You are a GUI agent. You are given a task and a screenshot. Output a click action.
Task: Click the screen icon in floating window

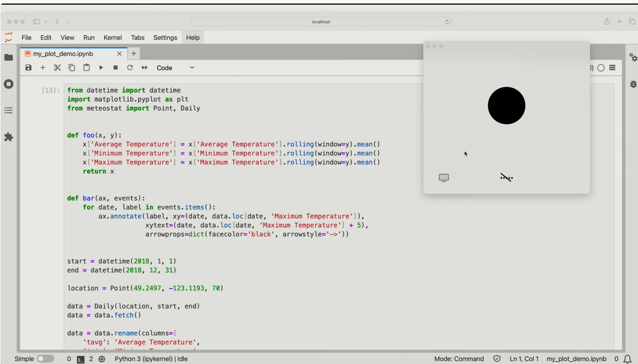(x=444, y=178)
